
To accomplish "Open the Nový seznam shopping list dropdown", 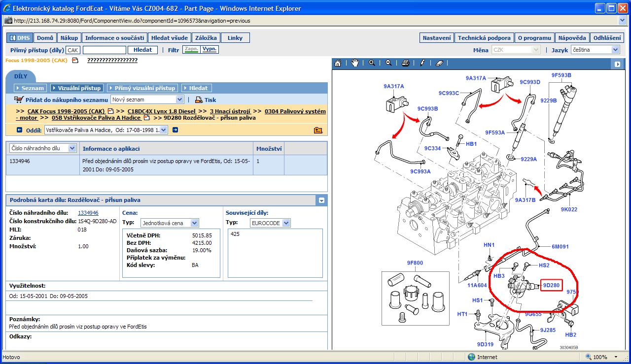I will pyautogui.click(x=179, y=100).
